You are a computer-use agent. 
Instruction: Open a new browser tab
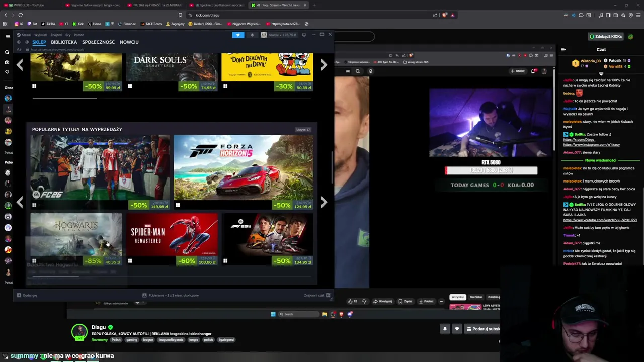pyautogui.click(x=314, y=5)
